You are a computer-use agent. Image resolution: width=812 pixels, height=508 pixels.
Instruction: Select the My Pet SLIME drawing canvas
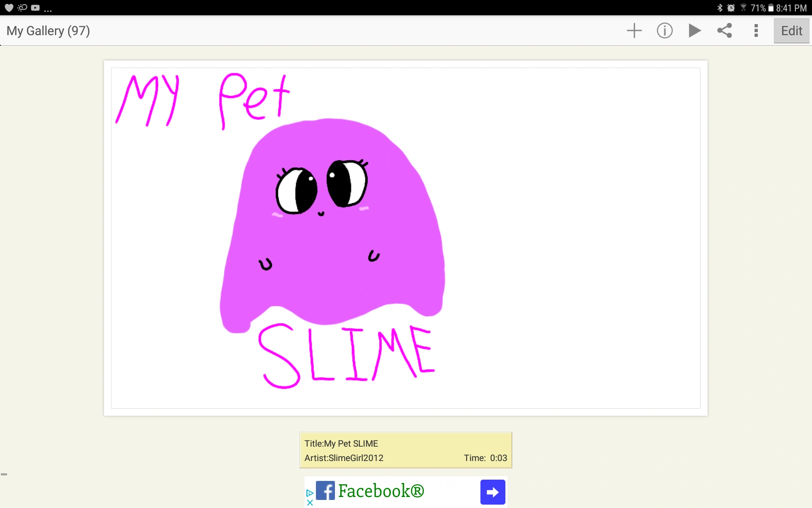(405, 237)
